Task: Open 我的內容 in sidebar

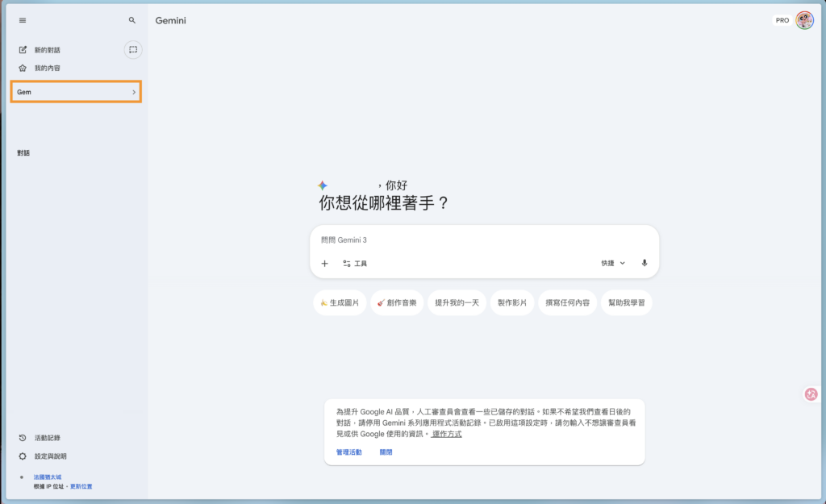Action: (47, 69)
